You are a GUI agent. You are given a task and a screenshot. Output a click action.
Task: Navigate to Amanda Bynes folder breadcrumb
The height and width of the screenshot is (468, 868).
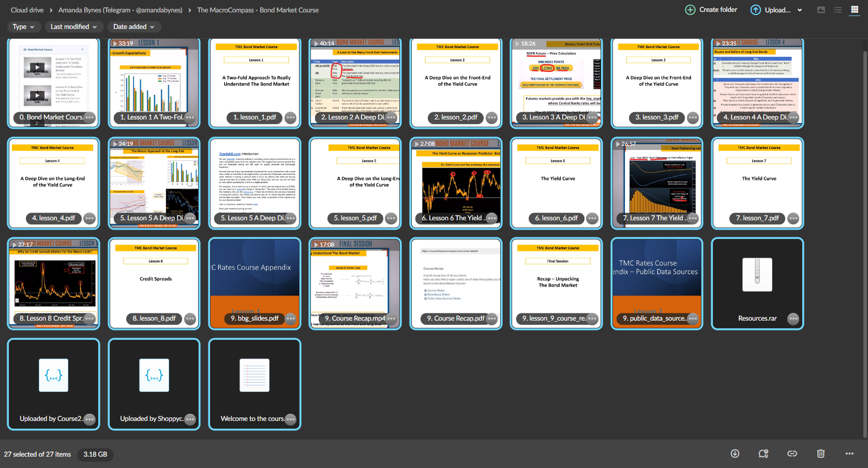point(120,10)
